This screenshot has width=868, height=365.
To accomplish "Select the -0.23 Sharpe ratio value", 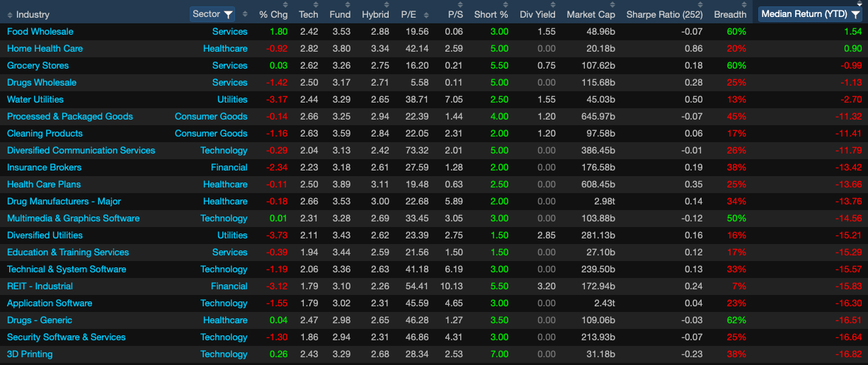I will click(692, 354).
